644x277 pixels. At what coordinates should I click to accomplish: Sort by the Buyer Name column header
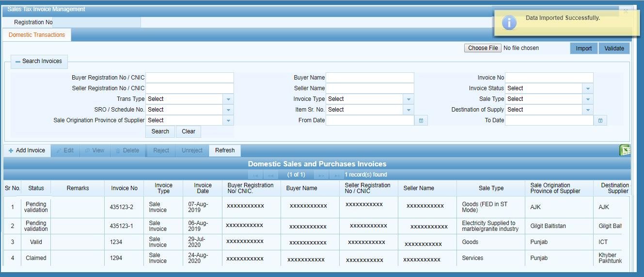310,188
